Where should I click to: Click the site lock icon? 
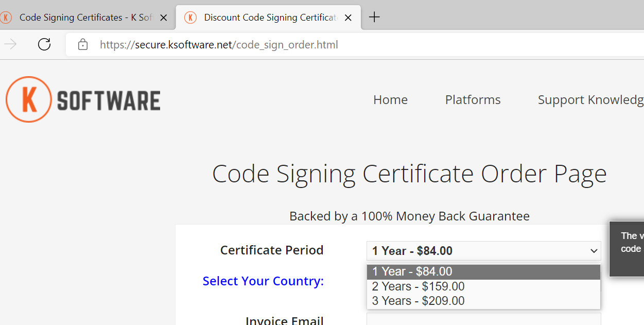(82, 45)
